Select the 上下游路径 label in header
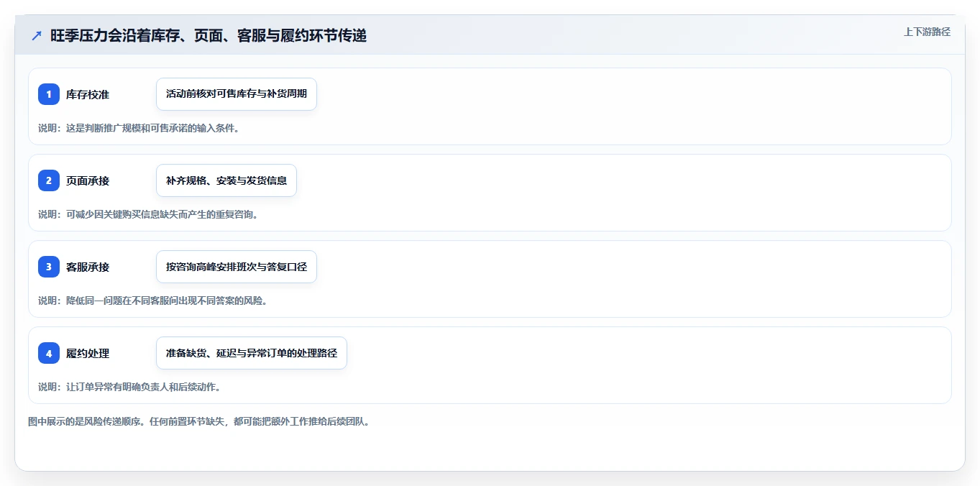The image size is (980, 486). [927, 32]
